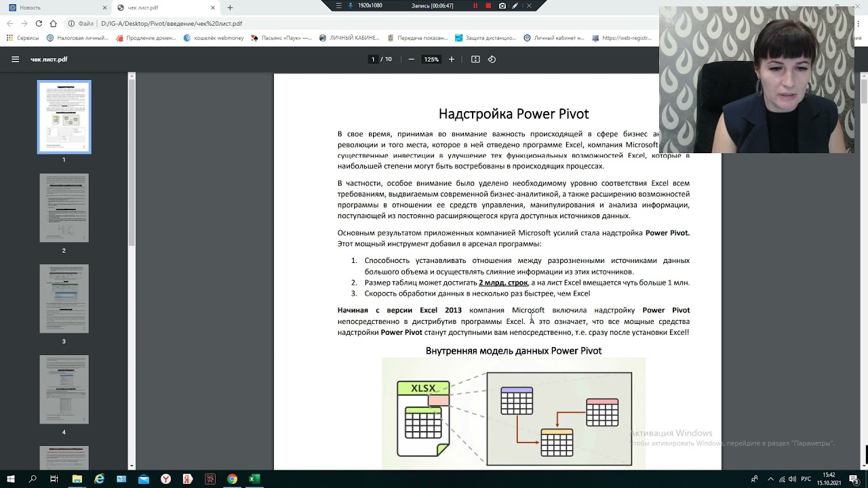Focus the address bar with PDF path
Viewport: 868px width, 488px height.
(171, 23)
